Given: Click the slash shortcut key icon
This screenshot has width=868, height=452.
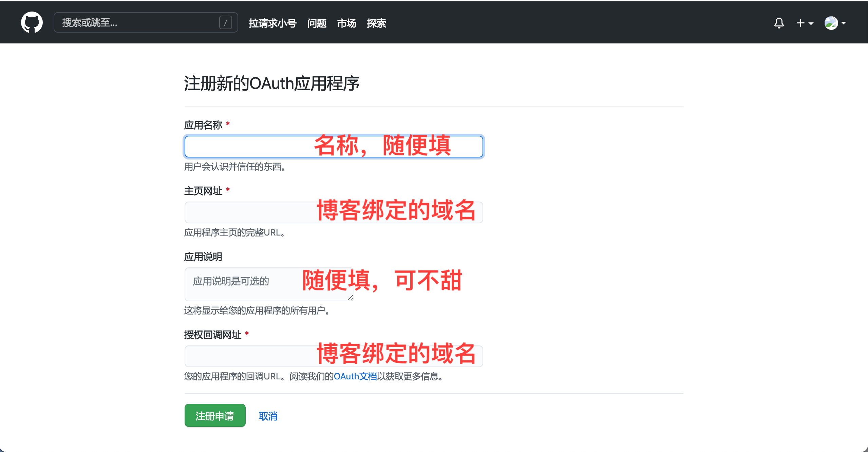Looking at the screenshot, I should [225, 23].
